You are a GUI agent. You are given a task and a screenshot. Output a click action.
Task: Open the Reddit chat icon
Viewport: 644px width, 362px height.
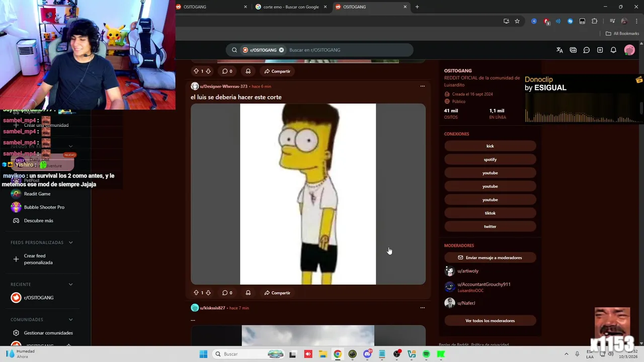coord(587,50)
